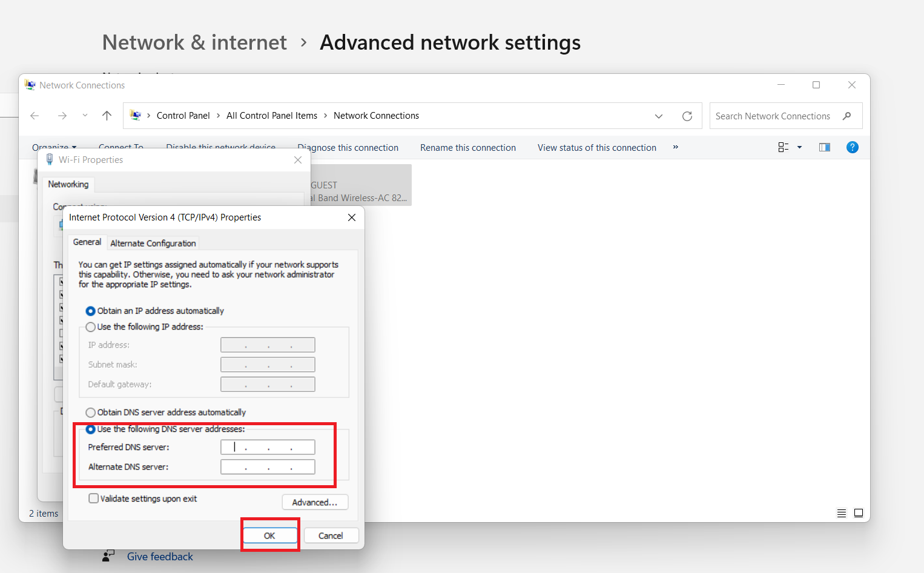
Task: Confirm IPv4 settings with OK
Action: click(x=270, y=535)
